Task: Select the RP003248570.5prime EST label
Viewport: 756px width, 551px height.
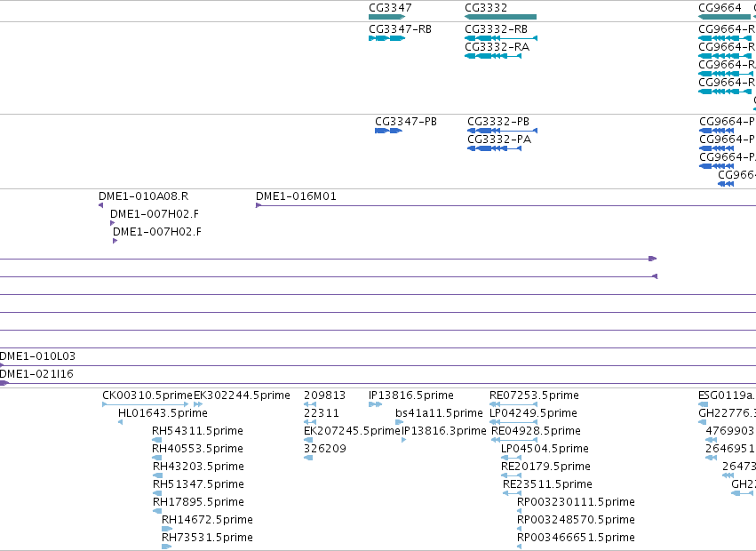Action: pos(576,520)
